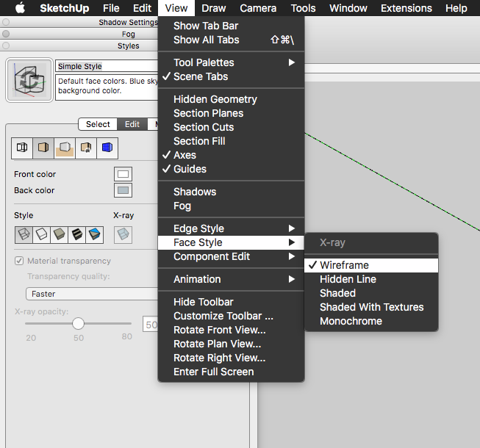The width and height of the screenshot is (480, 448).
Task: Open the Window menu
Action: click(x=348, y=8)
